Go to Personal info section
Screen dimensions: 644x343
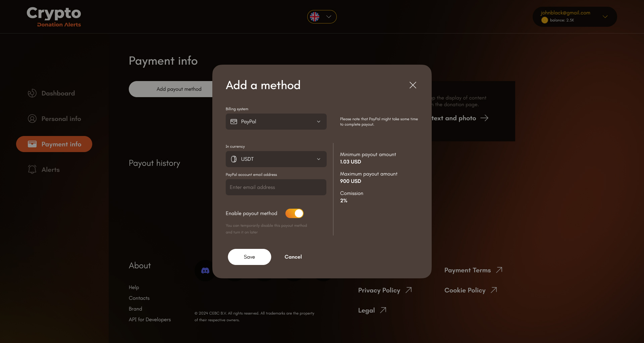pos(61,119)
